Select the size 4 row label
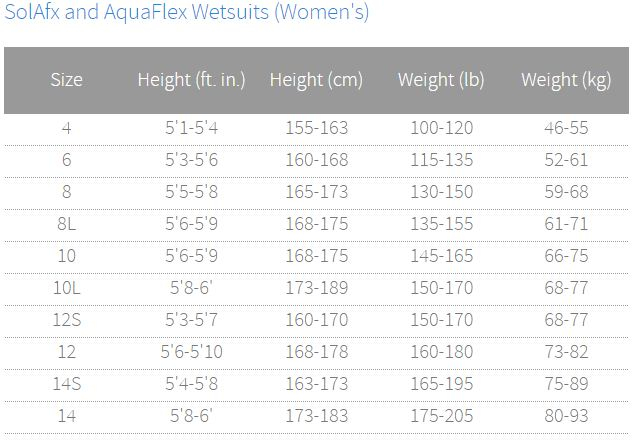This screenshot has width=635, height=445. 66,128
